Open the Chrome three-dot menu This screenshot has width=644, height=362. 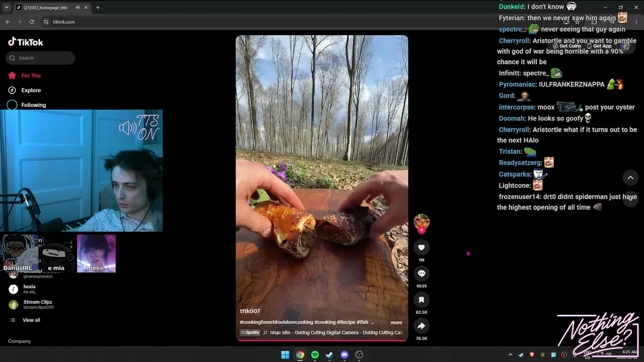coord(636,22)
